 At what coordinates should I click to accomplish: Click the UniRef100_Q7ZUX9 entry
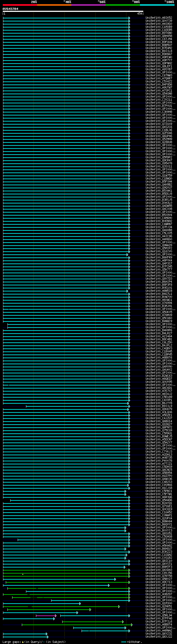[159, 124]
